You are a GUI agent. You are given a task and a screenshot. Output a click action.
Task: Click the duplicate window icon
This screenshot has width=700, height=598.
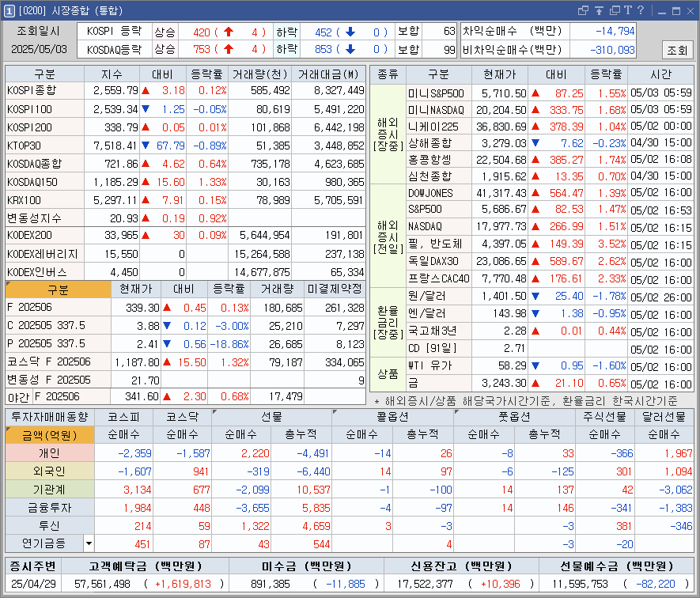[x=615, y=10]
